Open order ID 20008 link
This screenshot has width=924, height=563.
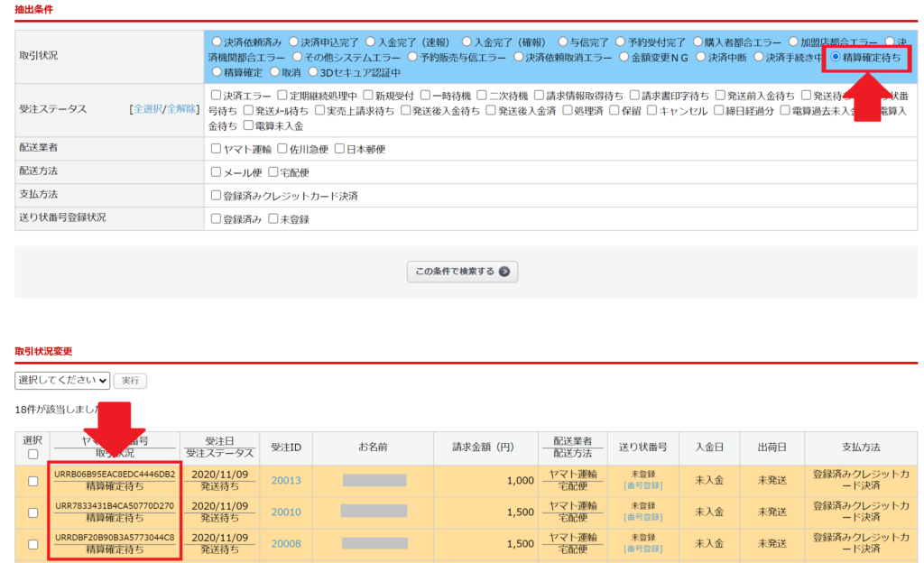point(286,544)
